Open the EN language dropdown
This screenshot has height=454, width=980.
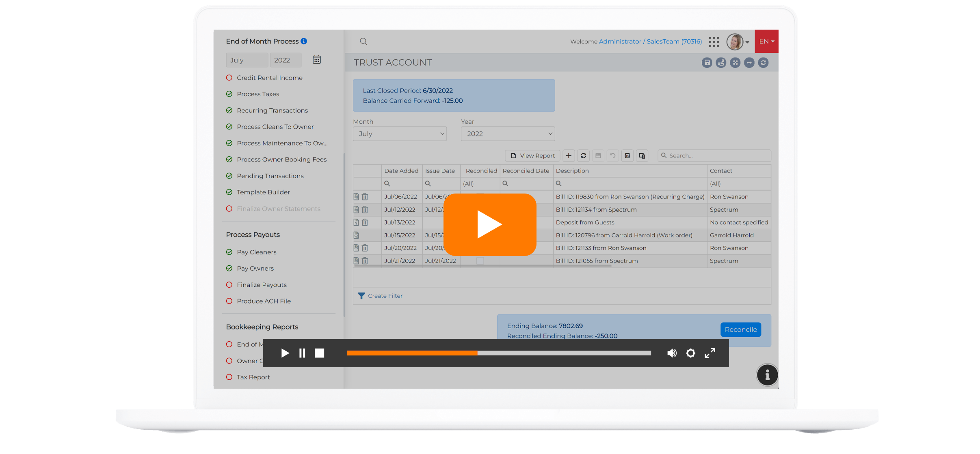click(x=766, y=41)
